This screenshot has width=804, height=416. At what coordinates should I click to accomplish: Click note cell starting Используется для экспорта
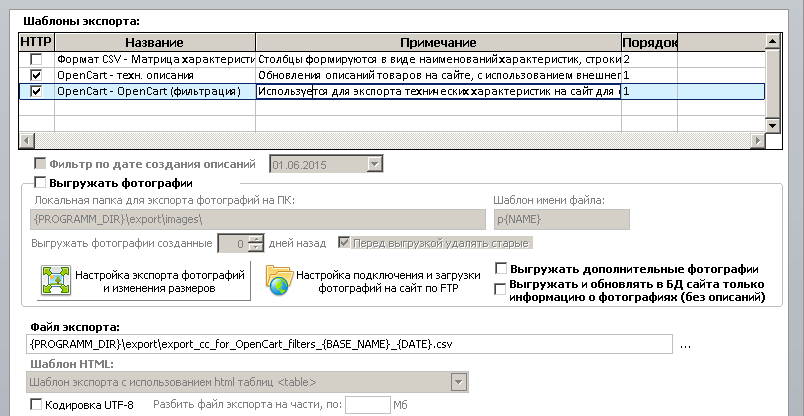(x=438, y=92)
